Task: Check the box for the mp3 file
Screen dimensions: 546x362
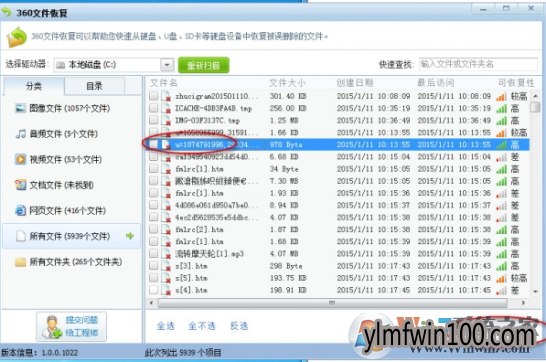Action: 153,253
